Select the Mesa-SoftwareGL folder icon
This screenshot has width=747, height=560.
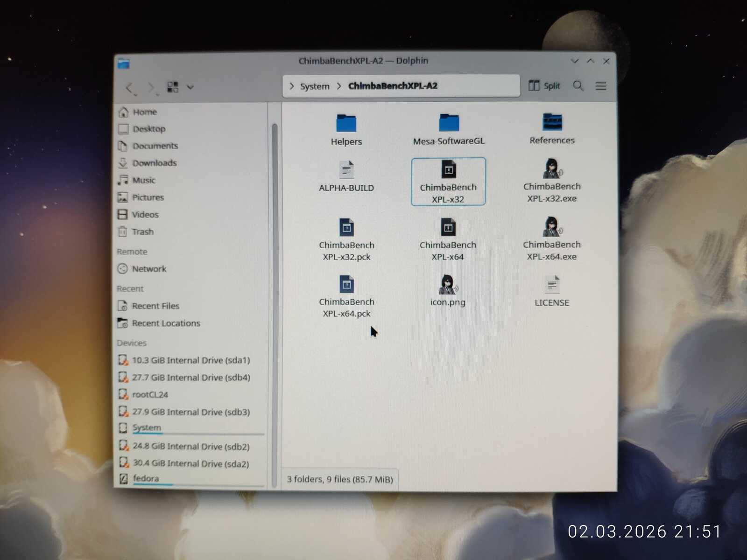[449, 122]
